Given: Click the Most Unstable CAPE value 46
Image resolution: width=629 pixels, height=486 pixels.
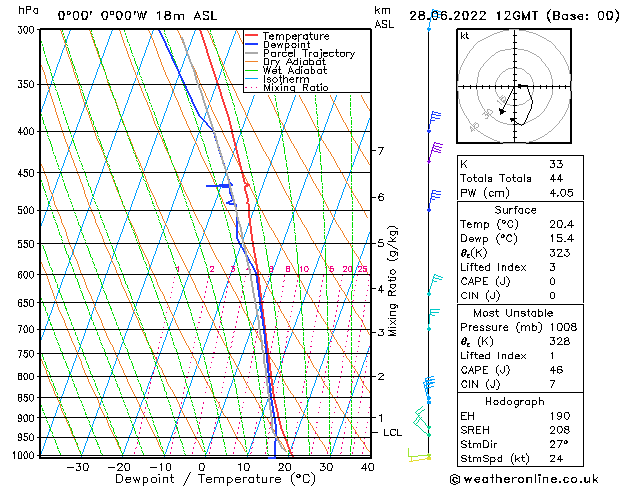Looking at the screenshot, I should [x=556, y=370].
